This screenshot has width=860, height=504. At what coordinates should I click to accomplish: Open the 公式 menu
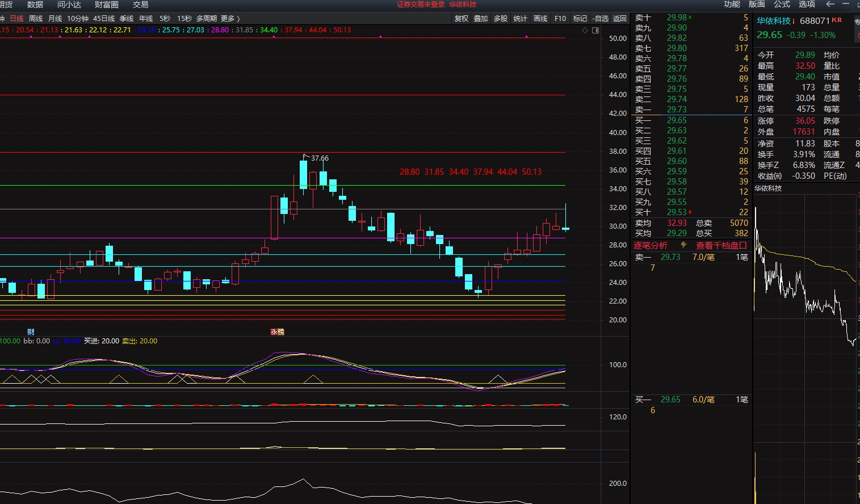pos(782,5)
